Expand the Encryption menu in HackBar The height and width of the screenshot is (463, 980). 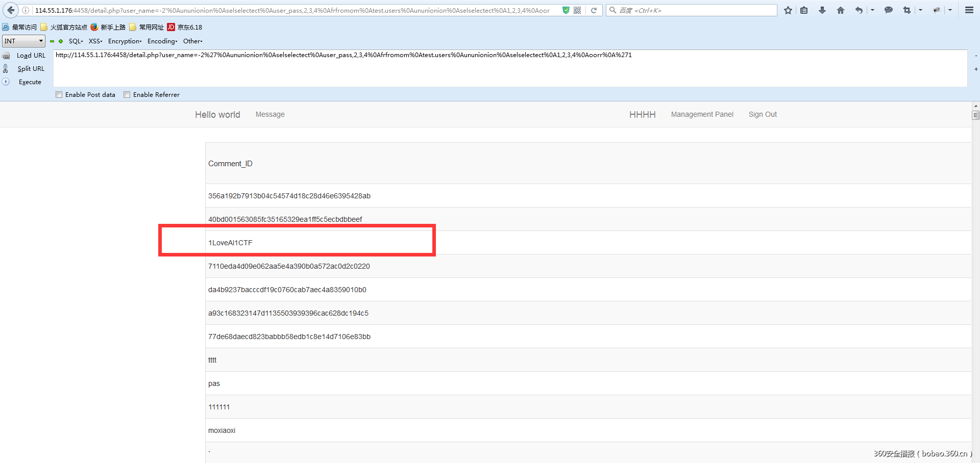pos(125,41)
